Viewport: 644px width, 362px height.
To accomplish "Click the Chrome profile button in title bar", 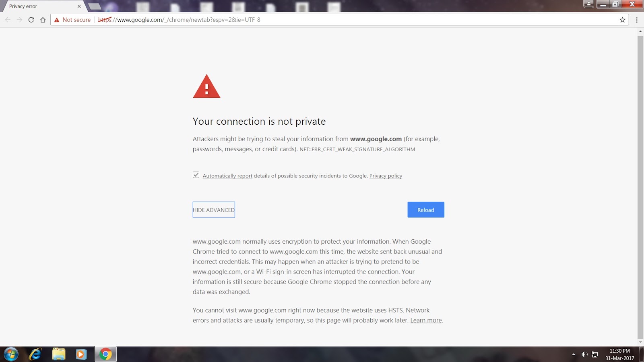I will [x=588, y=4].
